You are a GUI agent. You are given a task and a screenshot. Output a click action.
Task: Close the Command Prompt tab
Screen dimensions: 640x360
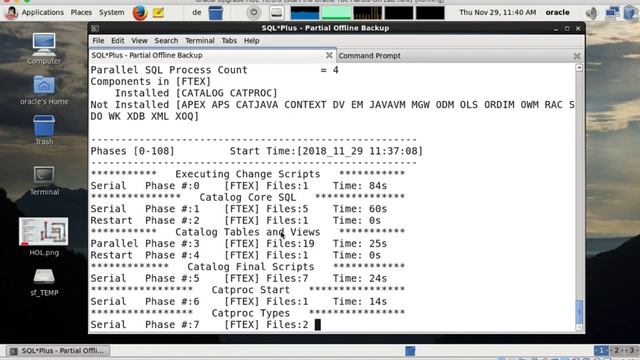click(x=577, y=56)
